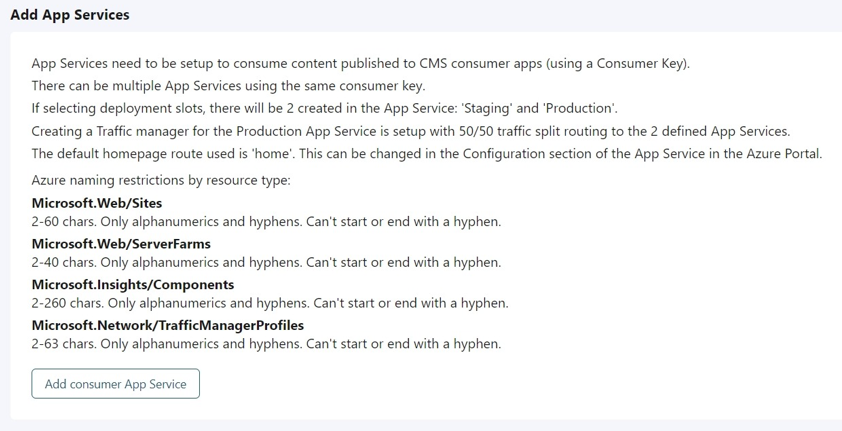Click the Consumer Key text in parentheses
The height and width of the screenshot is (431, 842).
[x=641, y=63]
